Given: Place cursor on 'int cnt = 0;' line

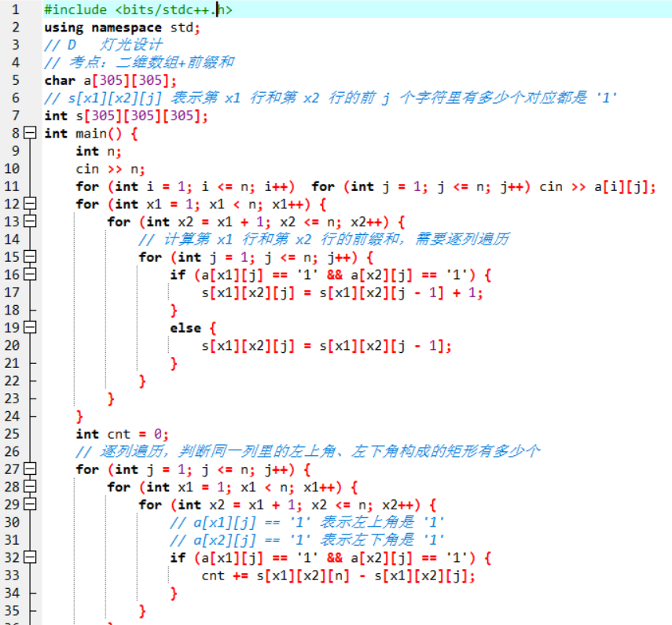Looking at the screenshot, I should click(122, 434).
